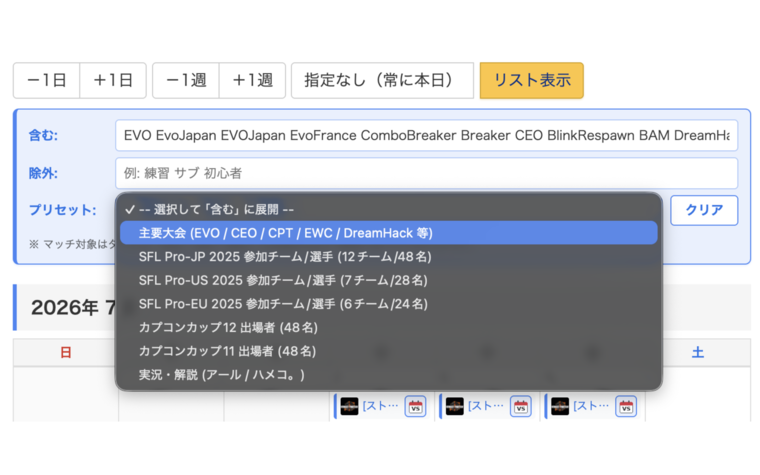The image size is (760, 475).
Task: Focus the 含む keyword input field
Action: pos(427,135)
